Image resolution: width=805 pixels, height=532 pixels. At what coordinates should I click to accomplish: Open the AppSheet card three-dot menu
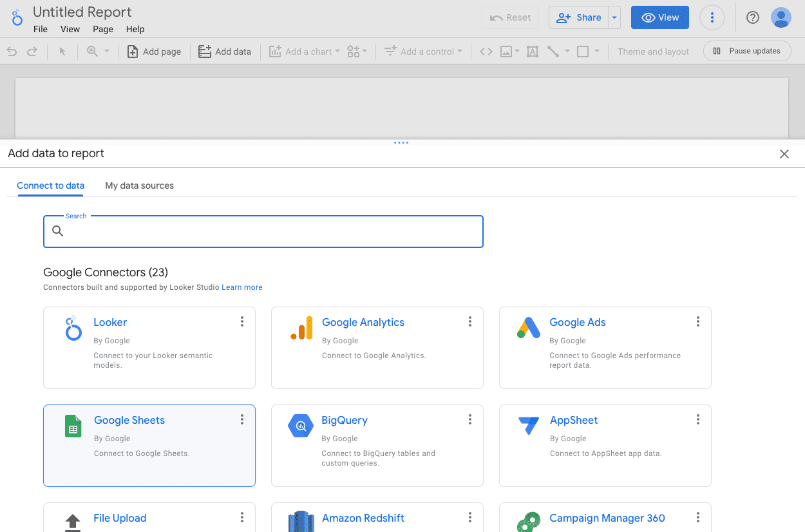[698, 419]
